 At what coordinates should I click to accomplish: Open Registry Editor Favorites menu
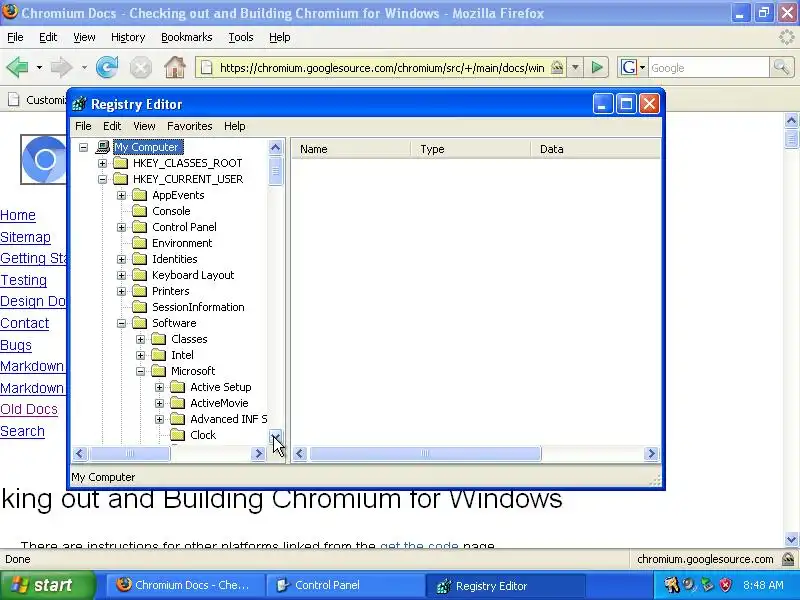click(190, 126)
